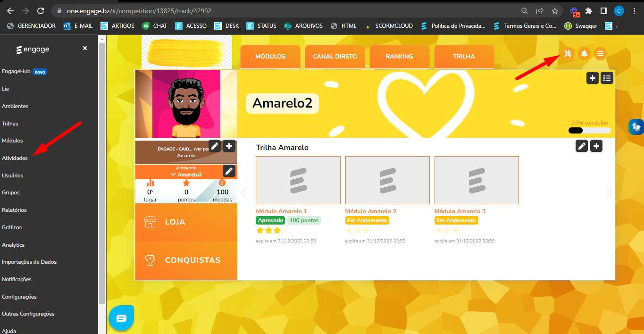Image resolution: width=644 pixels, height=334 pixels.
Task: Open the admin tools wrench icon
Action: [x=568, y=53]
